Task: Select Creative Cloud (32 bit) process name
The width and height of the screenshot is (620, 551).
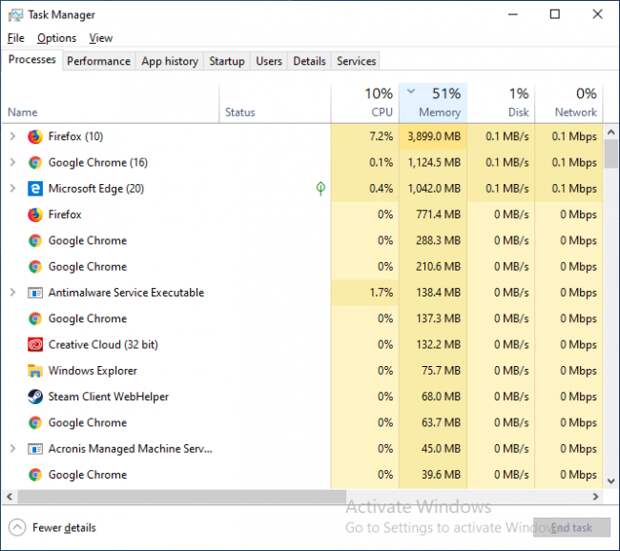Action: [x=103, y=345]
